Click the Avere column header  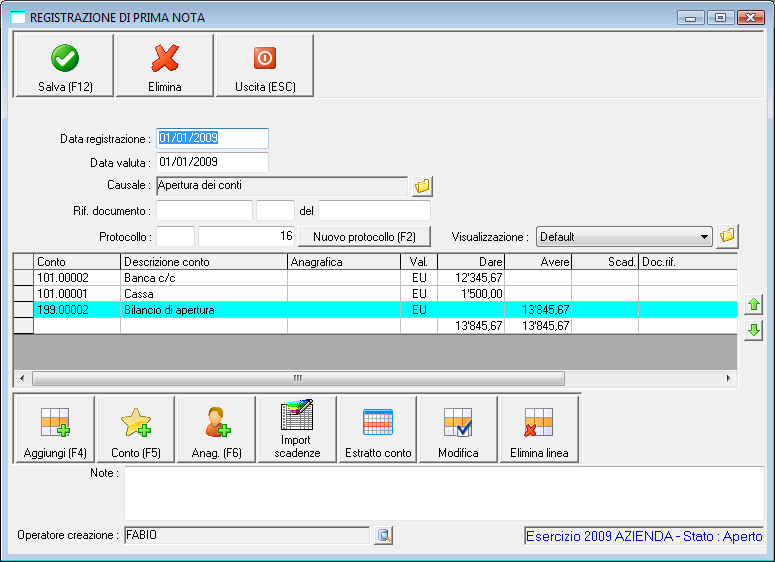[538, 261]
